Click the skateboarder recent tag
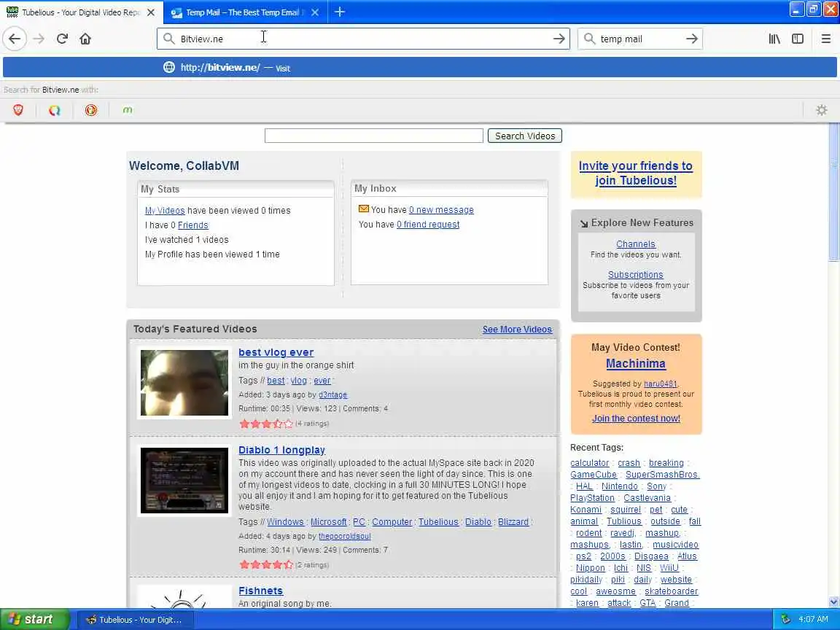This screenshot has height=630, width=840. (671, 591)
